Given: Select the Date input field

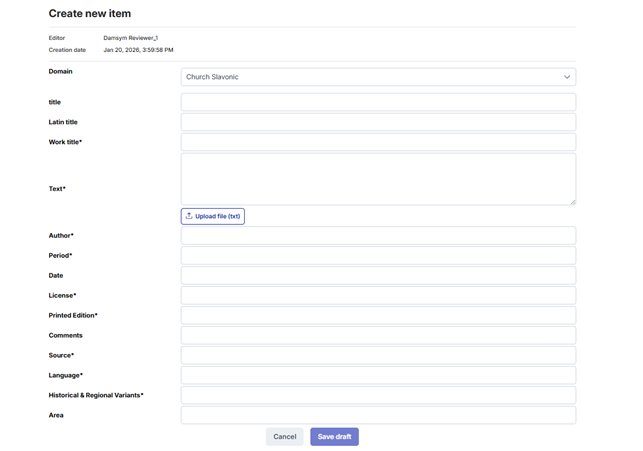Looking at the screenshot, I should [378, 276].
